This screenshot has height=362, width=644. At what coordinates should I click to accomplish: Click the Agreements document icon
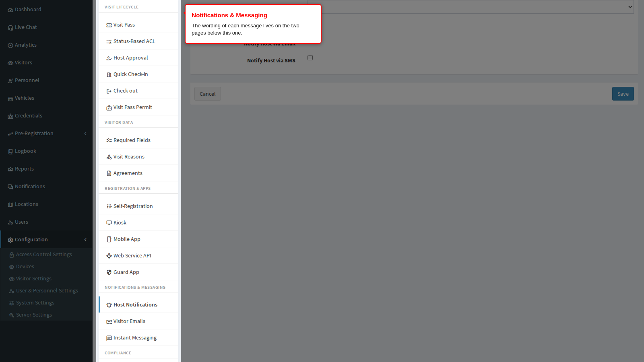coord(109,174)
